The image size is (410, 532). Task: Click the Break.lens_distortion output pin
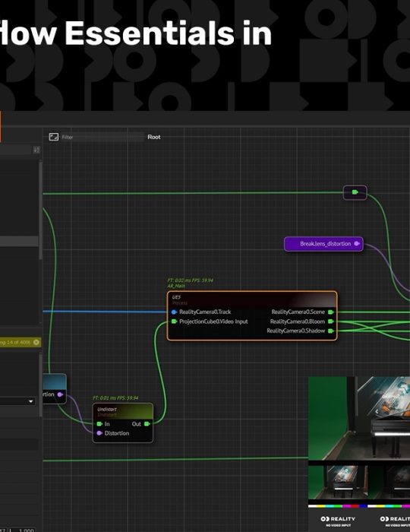(x=357, y=244)
